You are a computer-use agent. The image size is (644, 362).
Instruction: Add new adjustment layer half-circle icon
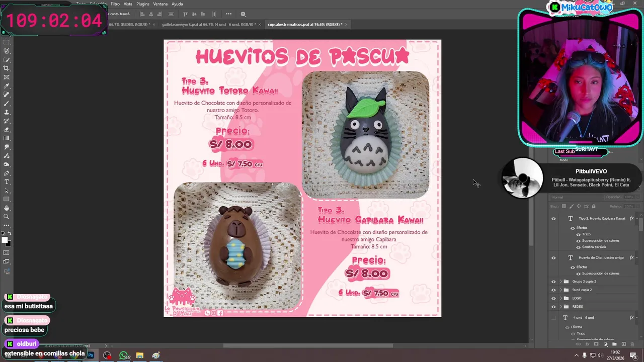pyautogui.click(x=605, y=344)
